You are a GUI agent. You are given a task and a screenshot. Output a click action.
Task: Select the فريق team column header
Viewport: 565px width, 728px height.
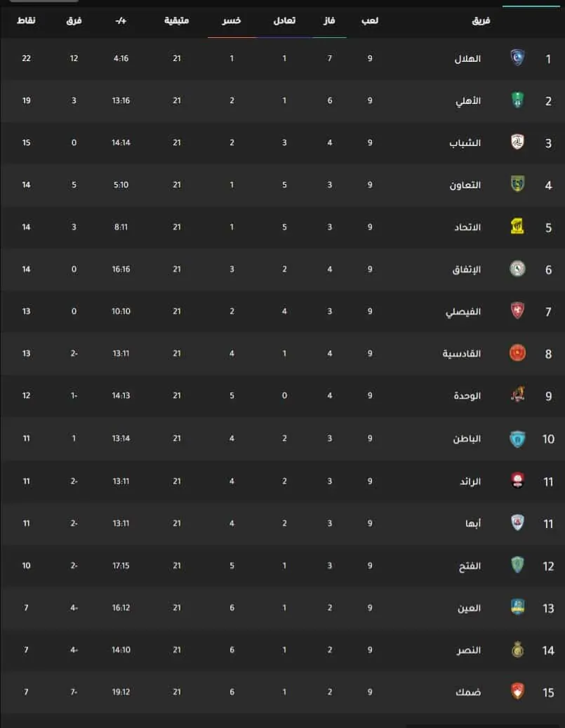481,21
